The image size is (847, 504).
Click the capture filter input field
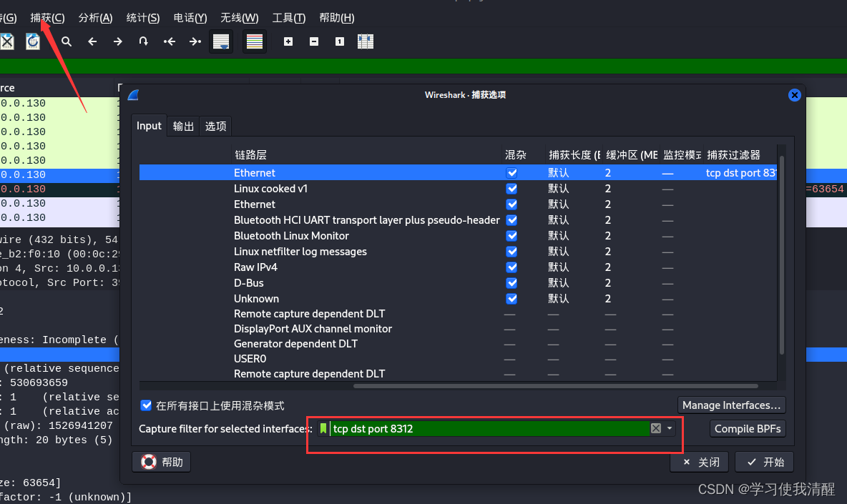(x=489, y=428)
